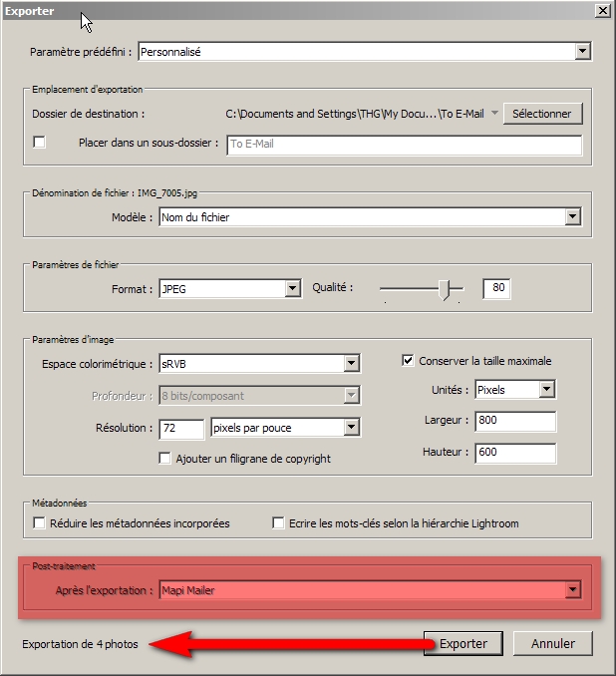The height and width of the screenshot is (676, 616).
Task: Uncheck Conserver la taille maximale
Action: [408, 360]
